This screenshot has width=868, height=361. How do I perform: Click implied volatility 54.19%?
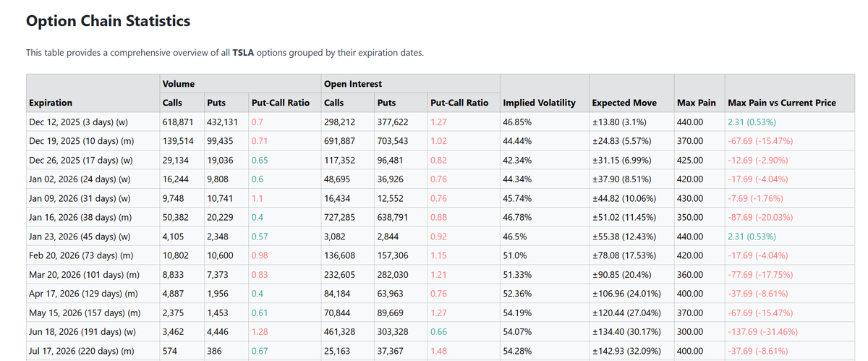click(x=517, y=313)
